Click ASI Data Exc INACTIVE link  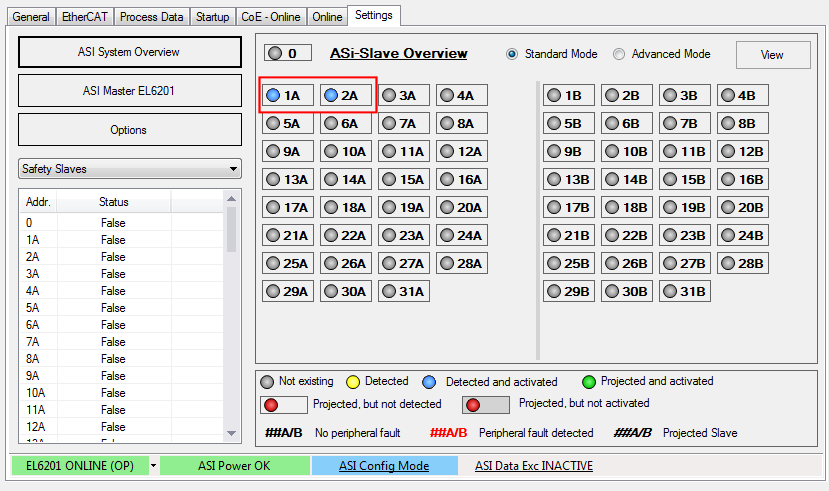point(533,466)
